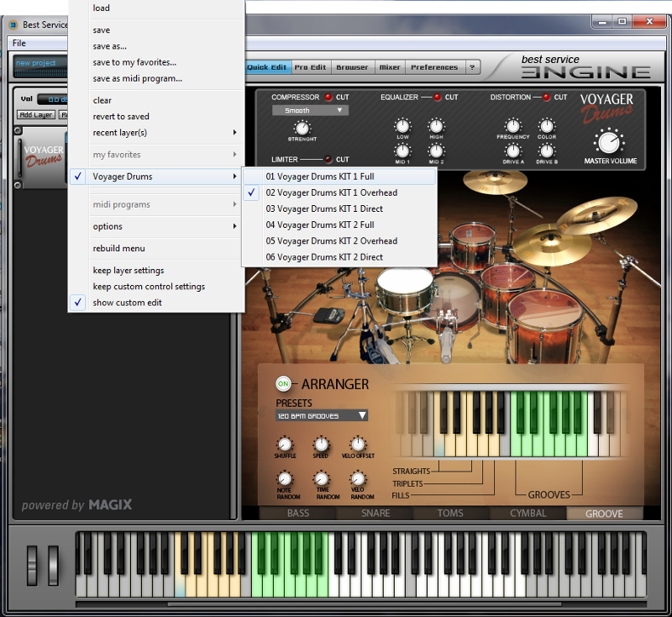Switch to the Quick Edit tab
672x617 pixels.
pos(268,67)
